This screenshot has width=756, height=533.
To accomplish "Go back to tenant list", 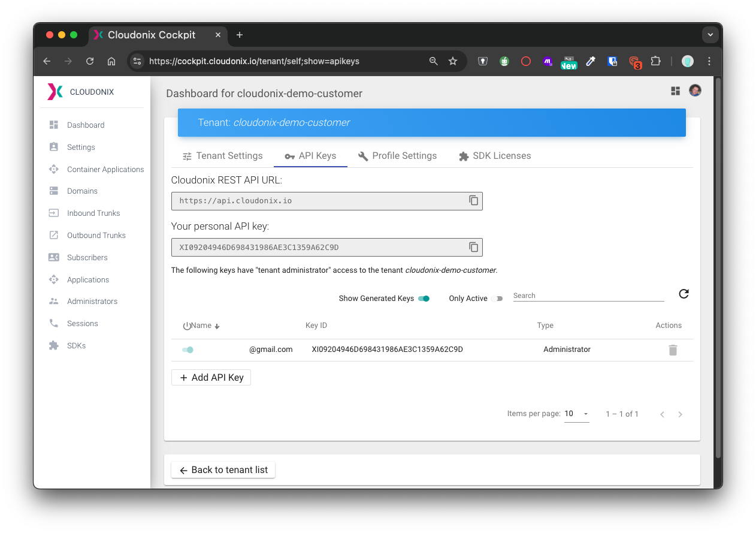I will [x=223, y=470].
